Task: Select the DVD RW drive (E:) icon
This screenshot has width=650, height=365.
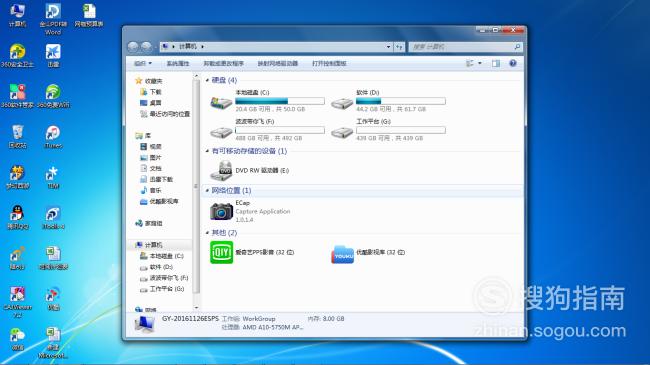Action: (221, 170)
